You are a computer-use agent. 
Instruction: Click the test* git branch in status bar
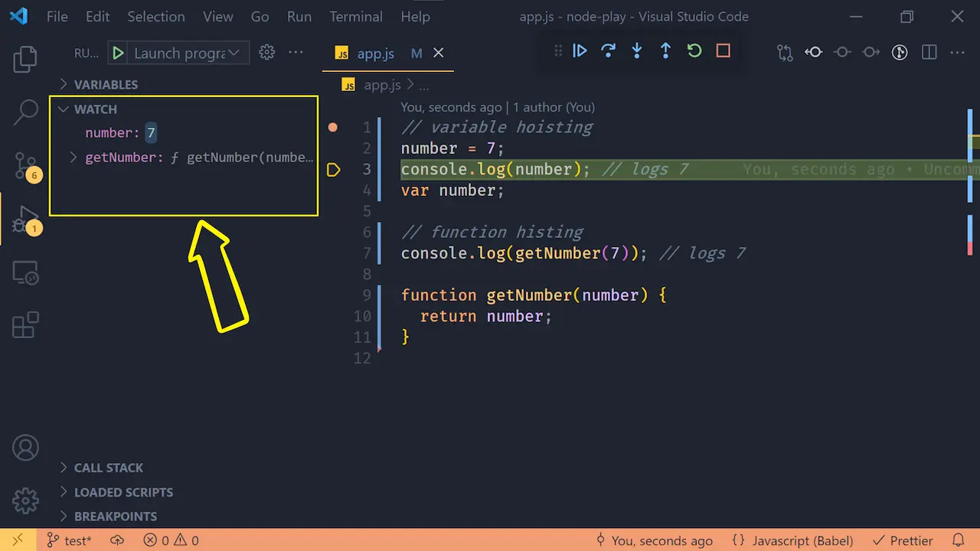[x=70, y=540]
